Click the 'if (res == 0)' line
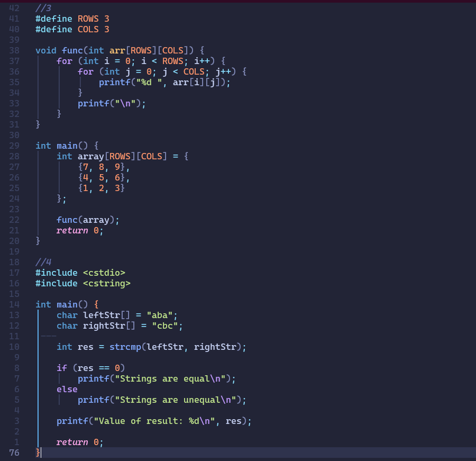476x461 pixels. tap(91, 368)
